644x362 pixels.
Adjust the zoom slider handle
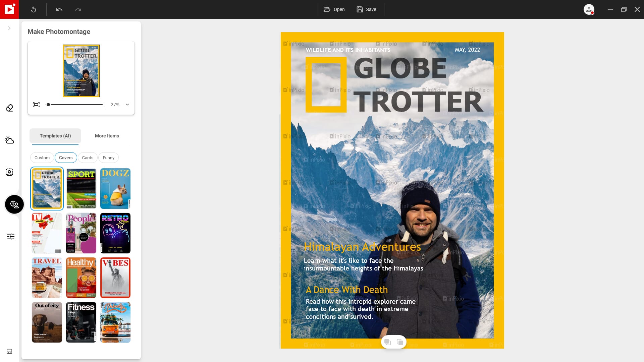[x=48, y=105]
